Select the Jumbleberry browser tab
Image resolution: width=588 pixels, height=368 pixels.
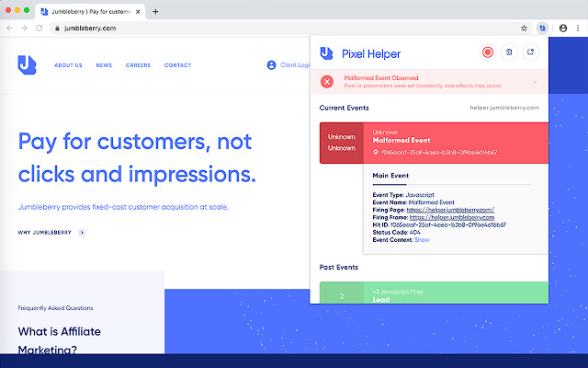click(90, 12)
